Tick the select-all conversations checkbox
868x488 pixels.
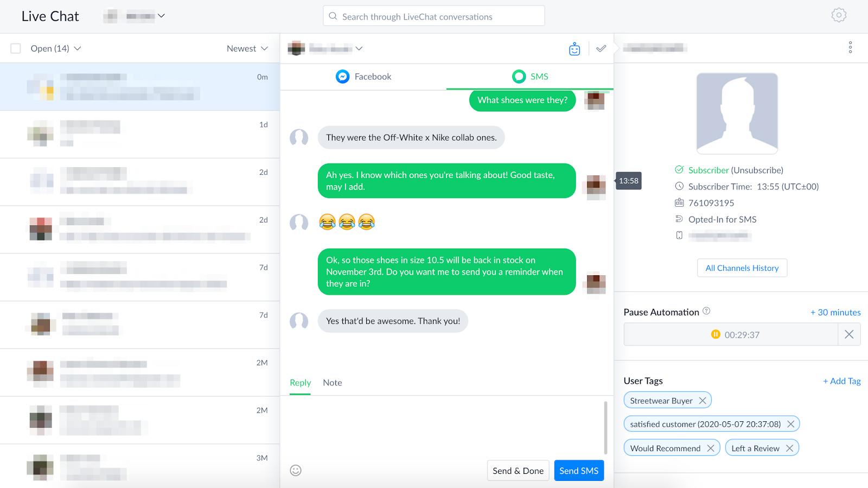click(16, 48)
